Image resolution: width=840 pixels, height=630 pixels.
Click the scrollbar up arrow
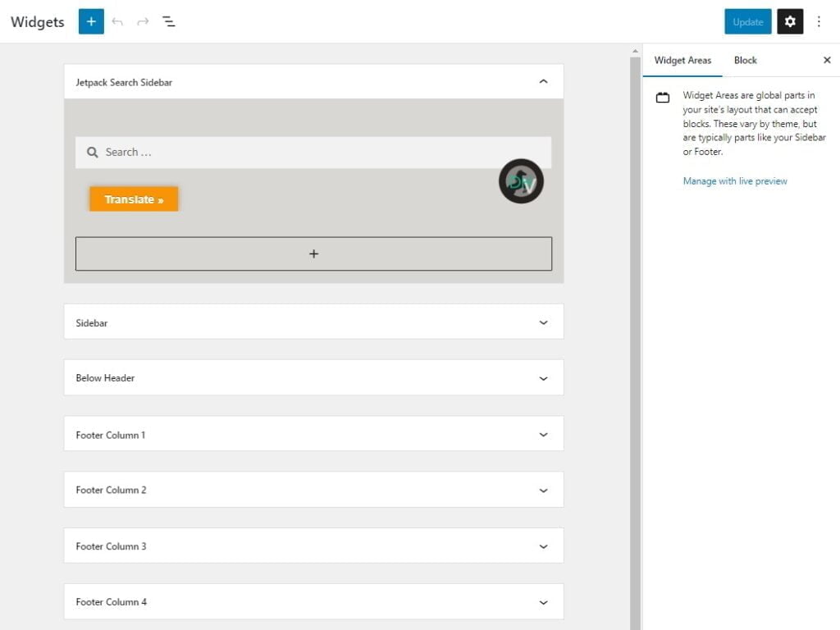point(636,52)
